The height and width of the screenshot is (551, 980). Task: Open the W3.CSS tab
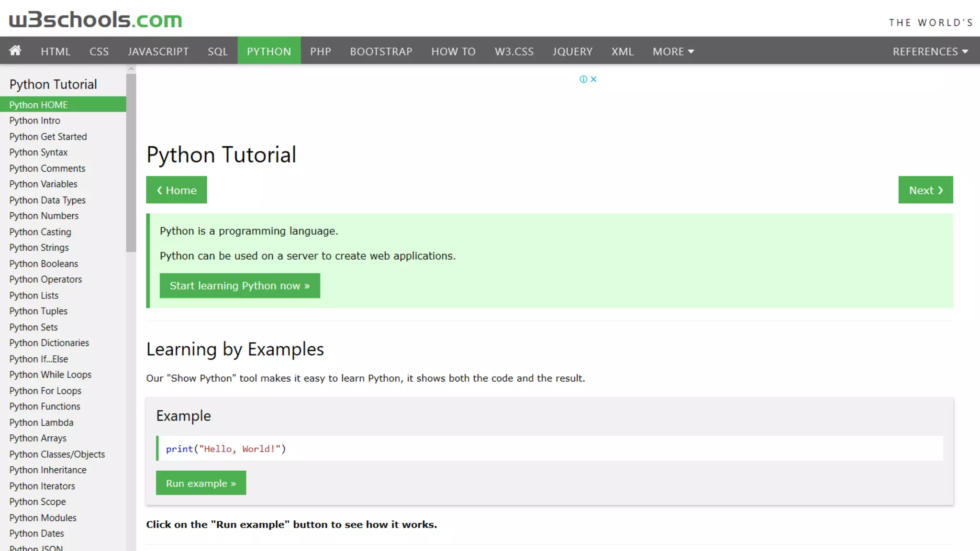[514, 51]
